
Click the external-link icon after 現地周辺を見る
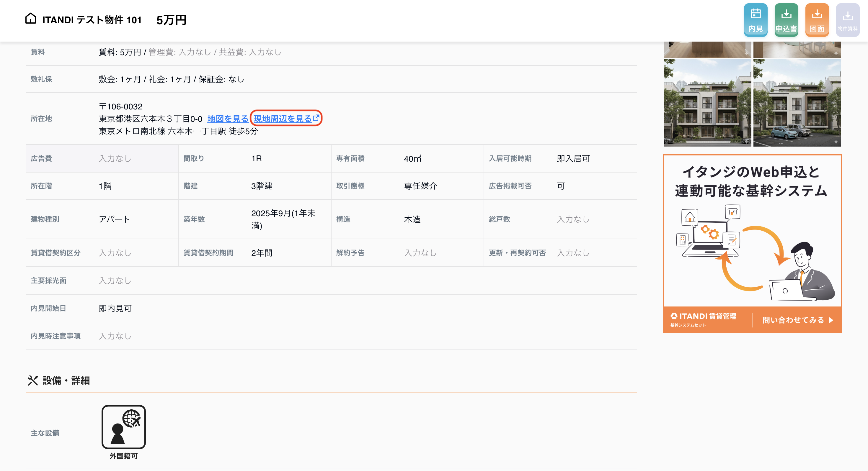(316, 118)
